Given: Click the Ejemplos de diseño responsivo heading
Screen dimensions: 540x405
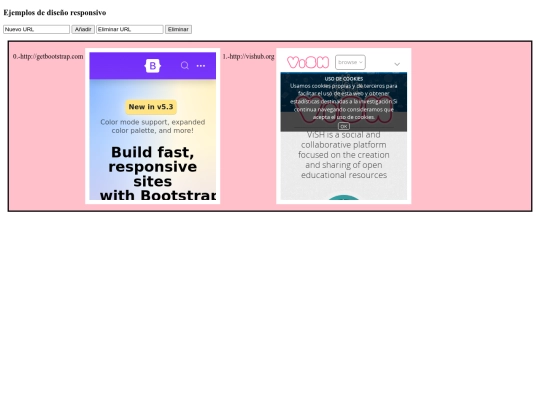Looking at the screenshot, I should point(55,13).
